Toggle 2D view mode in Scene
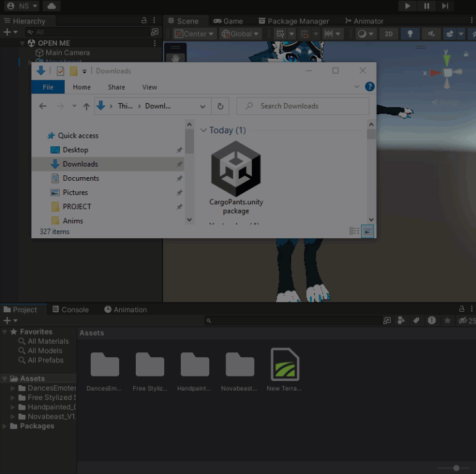This screenshot has height=474, width=476. tap(388, 34)
